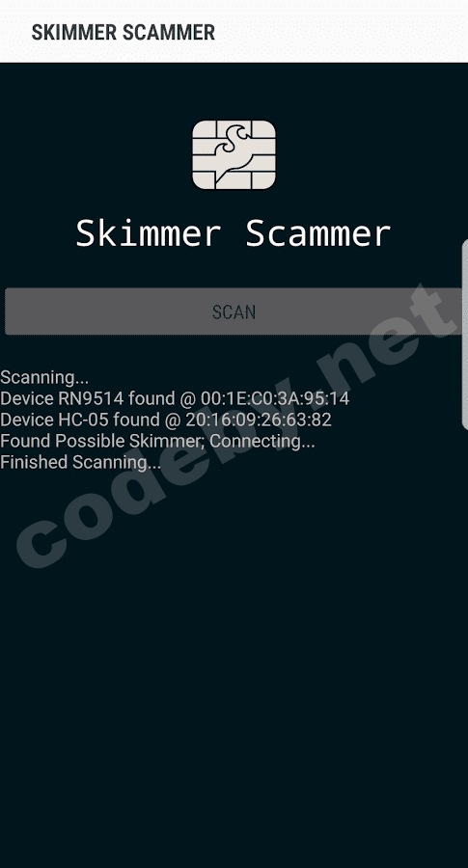468x868 pixels.
Task: Select the RN9514 device name
Action: pyautogui.click(x=91, y=398)
